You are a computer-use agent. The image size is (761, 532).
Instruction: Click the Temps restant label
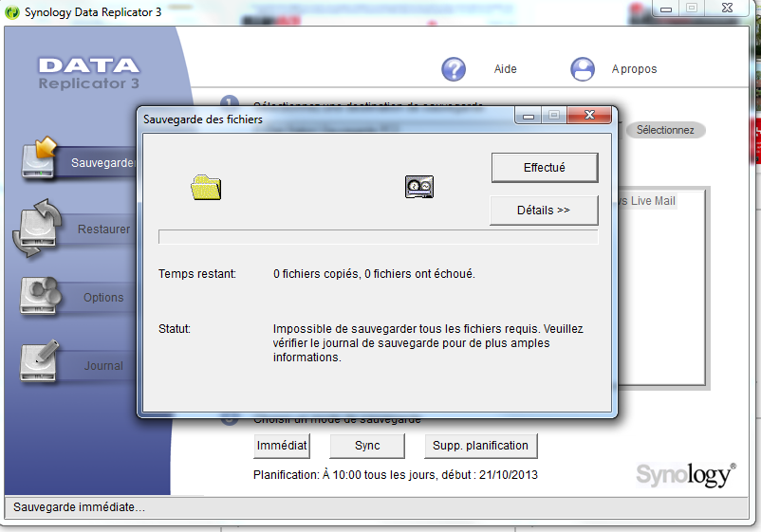pos(197,274)
